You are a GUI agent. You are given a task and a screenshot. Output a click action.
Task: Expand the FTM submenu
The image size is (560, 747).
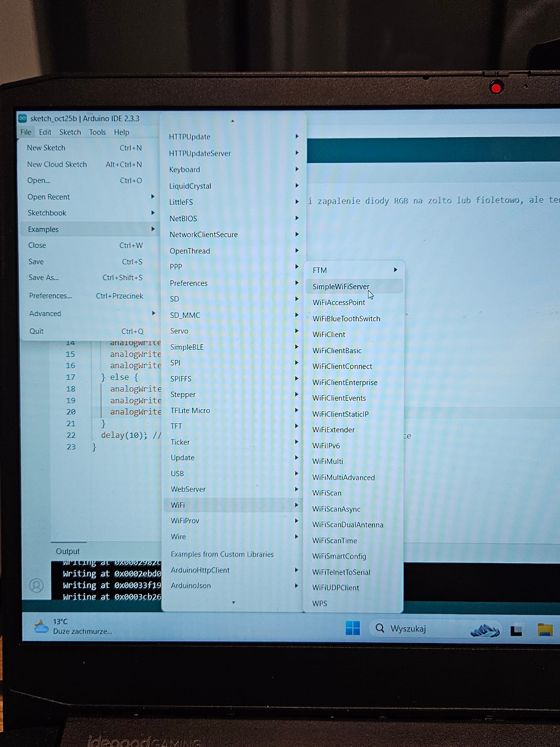pyautogui.click(x=354, y=270)
